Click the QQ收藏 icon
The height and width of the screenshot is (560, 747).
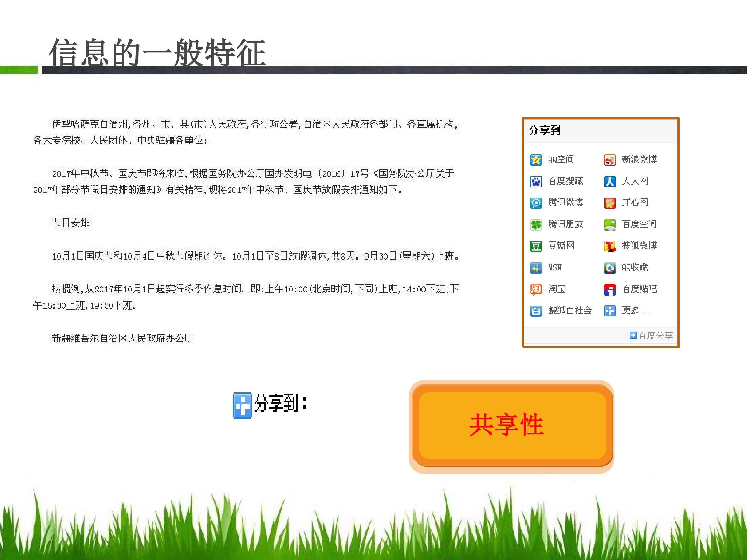click(610, 268)
